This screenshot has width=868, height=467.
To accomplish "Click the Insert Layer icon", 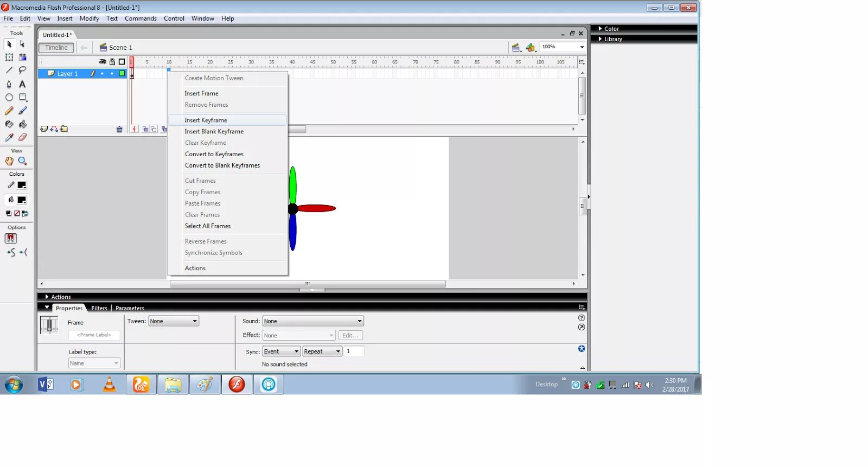I will (x=44, y=129).
